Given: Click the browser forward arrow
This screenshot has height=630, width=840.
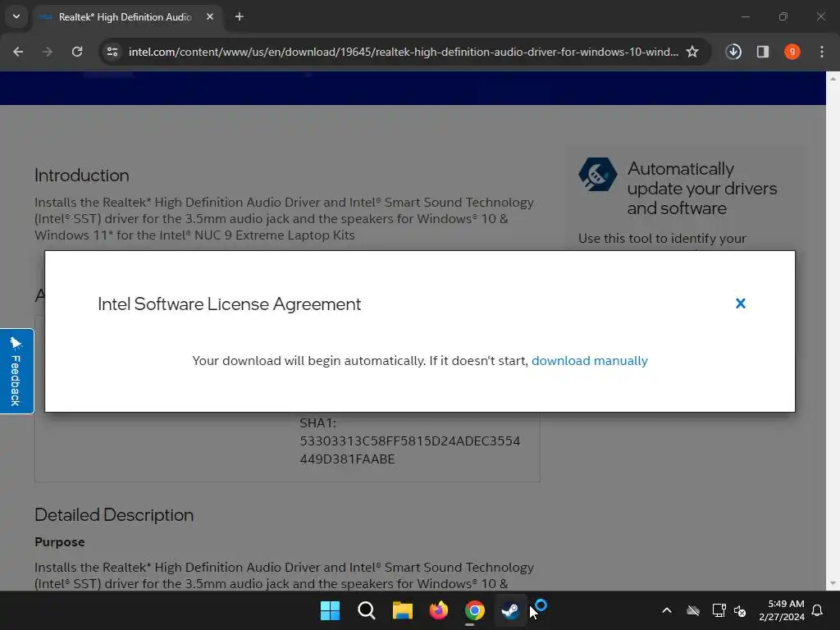Looking at the screenshot, I should [48, 52].
